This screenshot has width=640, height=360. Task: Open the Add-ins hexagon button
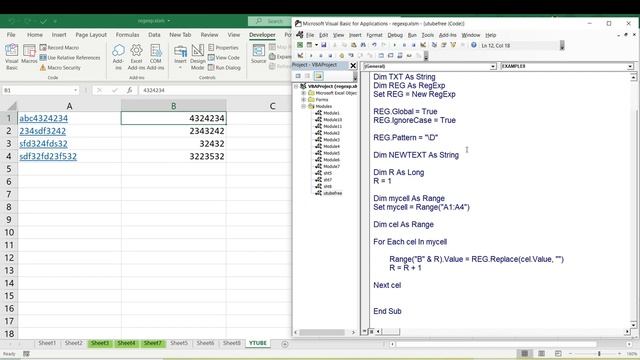point(118,56)
